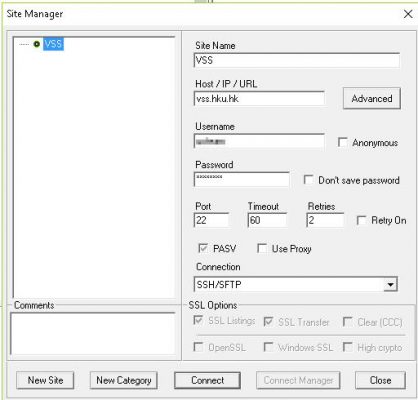Toggle the PASV checkbox
The height and width of the screenshot is (400, 418).
click(x=203, y=248)
